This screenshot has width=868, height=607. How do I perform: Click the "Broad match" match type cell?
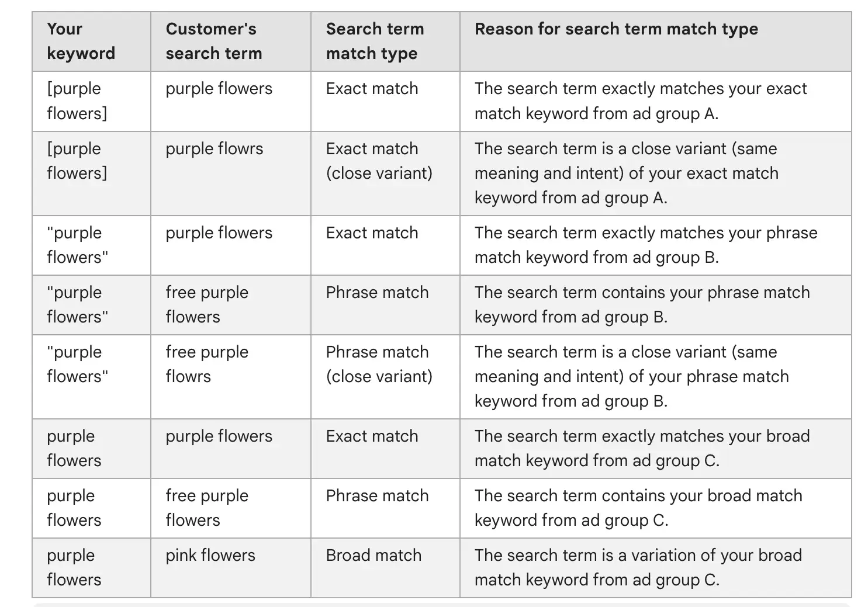[x=374, y=555]
